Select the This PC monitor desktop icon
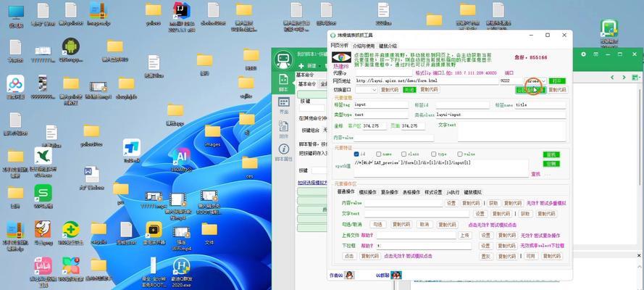 (16, 16)
